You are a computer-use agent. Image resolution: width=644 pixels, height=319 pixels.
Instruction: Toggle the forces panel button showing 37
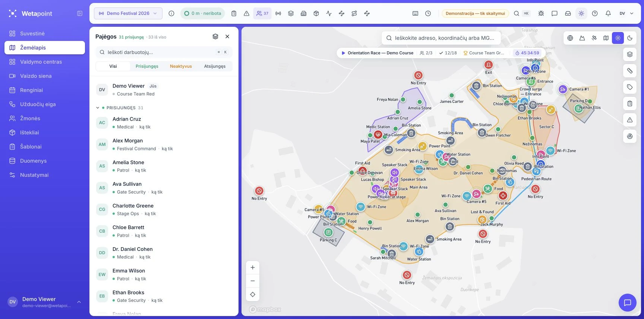tap(262, 13)
